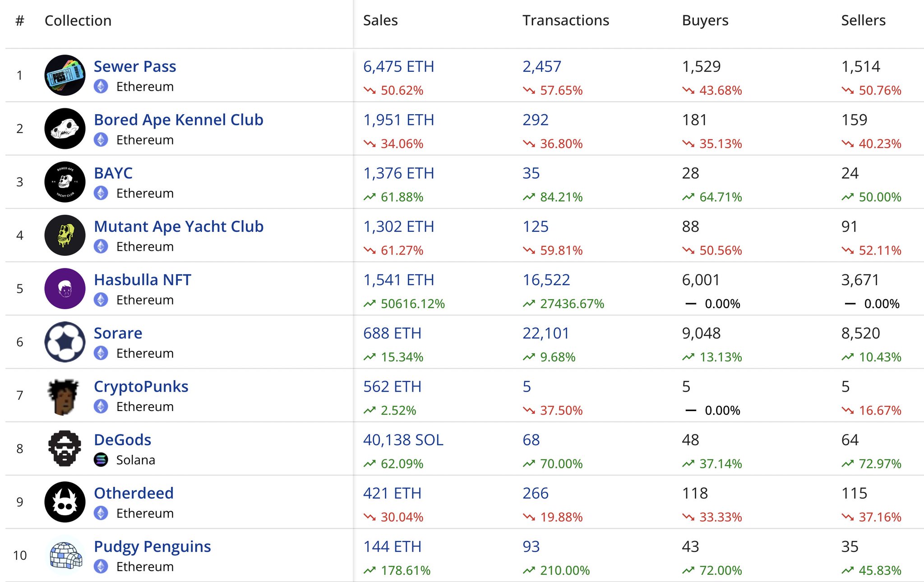
Task: Open the Pudgy Penguins collection link
Action: click(x=152, y=546)
